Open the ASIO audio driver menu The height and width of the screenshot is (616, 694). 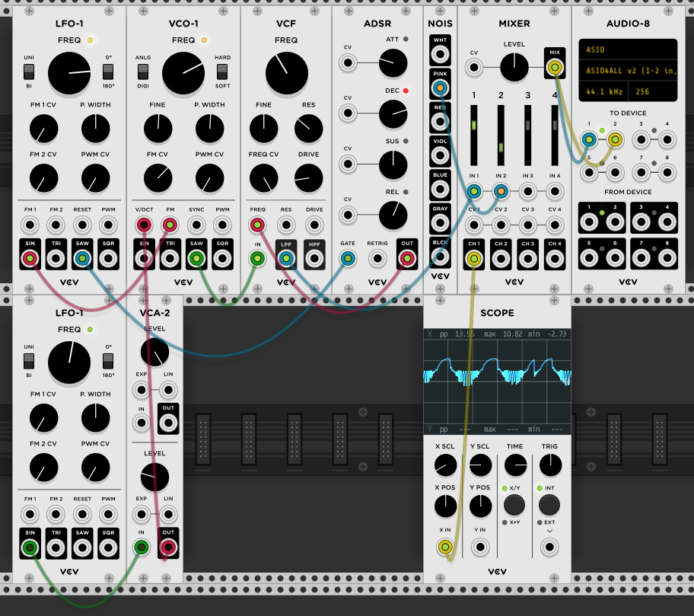pos(627,49)
